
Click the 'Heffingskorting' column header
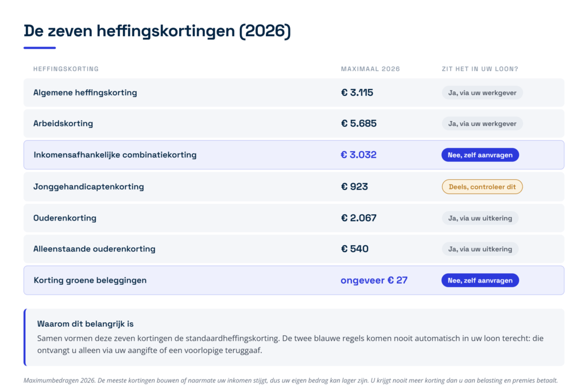click(66, 69)
